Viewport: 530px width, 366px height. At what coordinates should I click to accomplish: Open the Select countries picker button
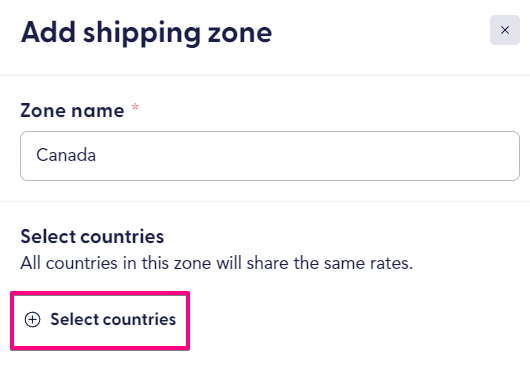point(100,320)
